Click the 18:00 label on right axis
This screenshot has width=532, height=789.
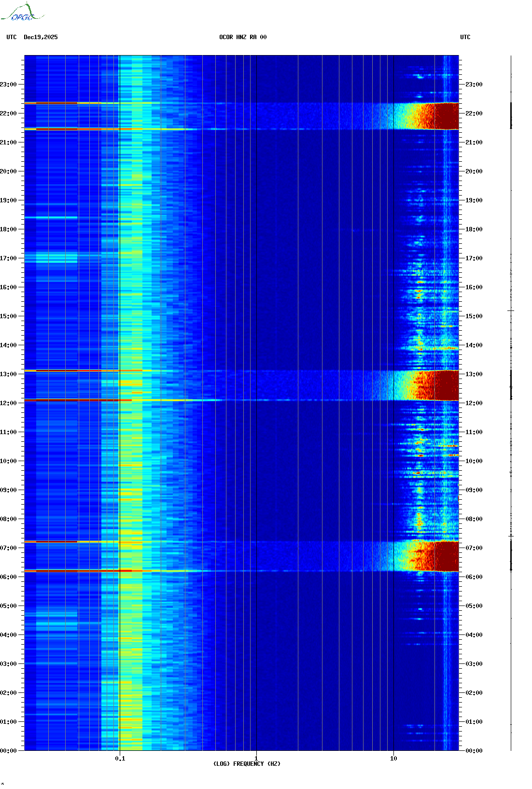(x=474, y=229)
